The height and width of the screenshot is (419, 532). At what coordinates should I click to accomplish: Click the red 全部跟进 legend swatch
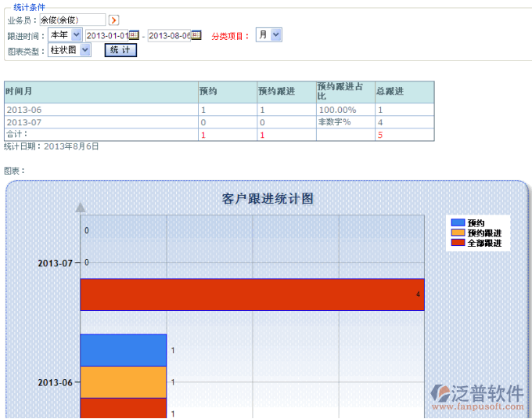coord(458,243)
